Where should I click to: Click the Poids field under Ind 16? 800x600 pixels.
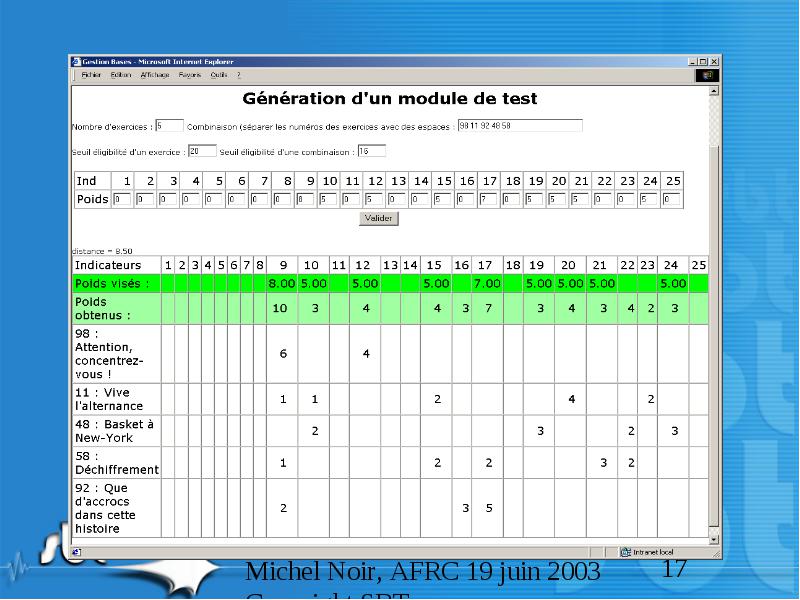coord(465,199)
